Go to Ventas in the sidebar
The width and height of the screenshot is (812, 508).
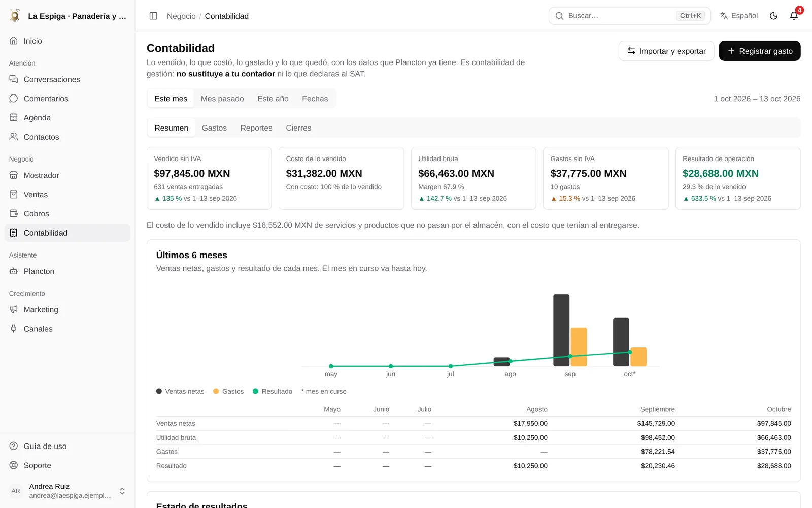[x=67, y=195]
